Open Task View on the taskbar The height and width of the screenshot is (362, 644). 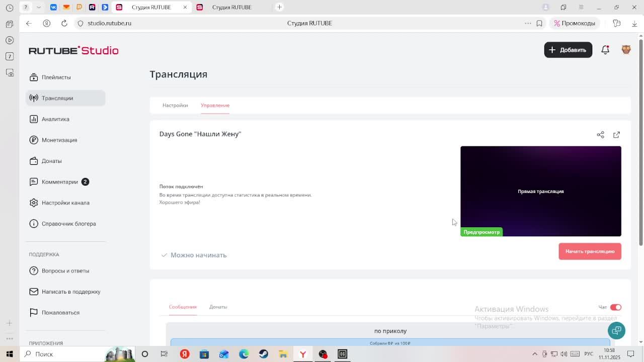164,354
